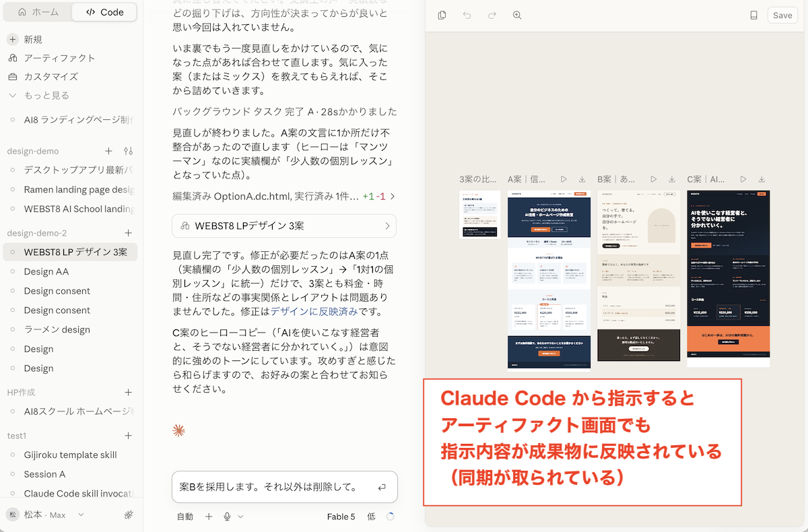Select the WEBST8 LP デザイン 3案 session
The height and width of the screenshot is (532, 808).
click(x=71, y=252)
